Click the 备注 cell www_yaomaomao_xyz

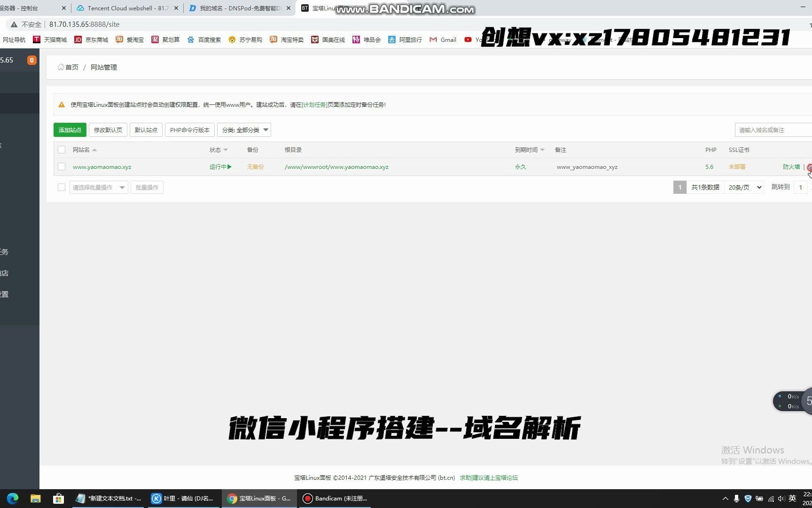point(587,167)
